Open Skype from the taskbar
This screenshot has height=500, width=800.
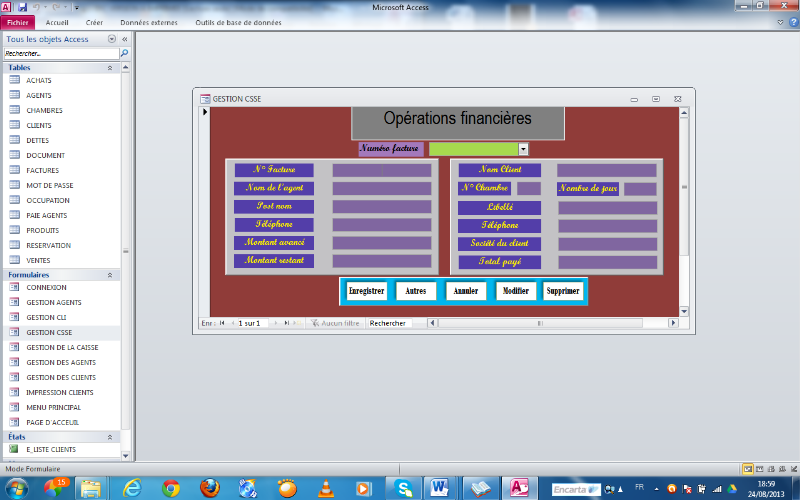[x=403, y=488]
